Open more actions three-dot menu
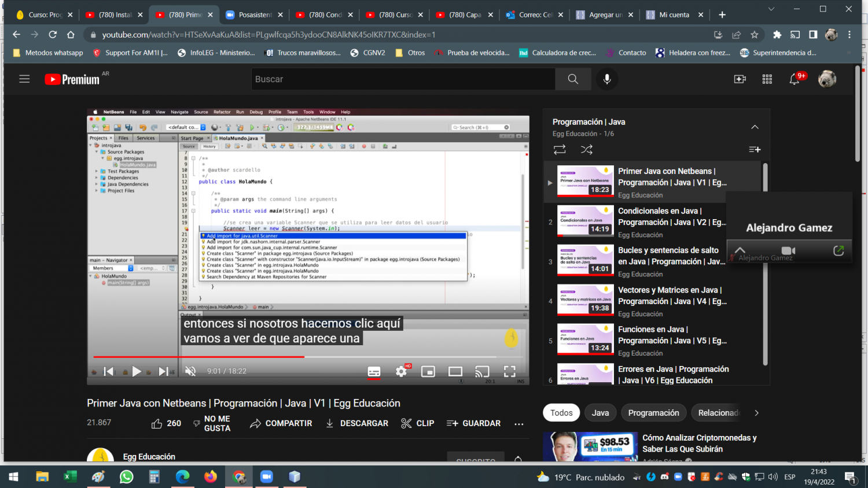Screen dimensions: 868x488 [x=519, y=424]
